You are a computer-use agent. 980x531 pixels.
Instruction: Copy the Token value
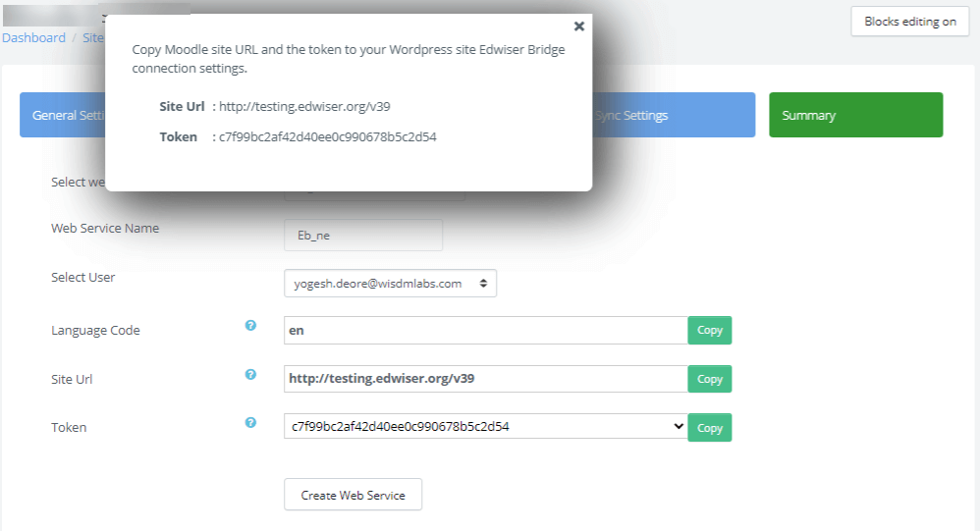click(709, 428)
